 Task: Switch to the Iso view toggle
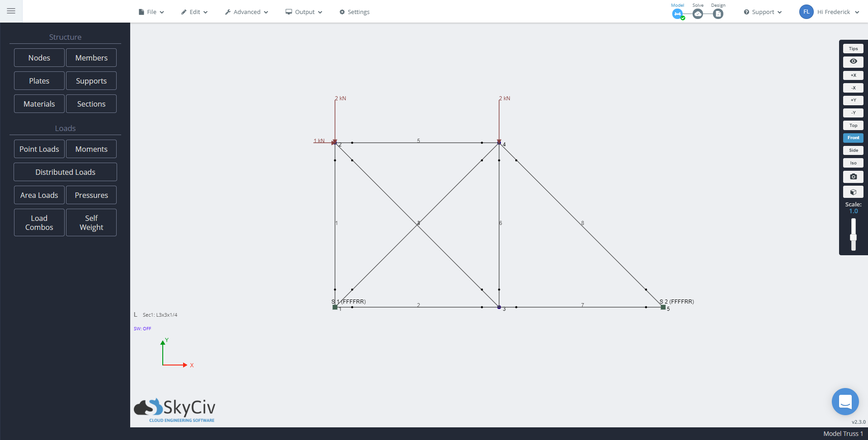(853, 163)
